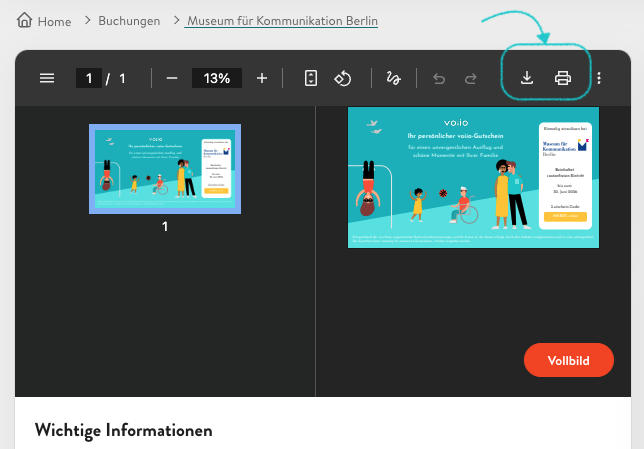Print the voucher PDF
Viewport: 644px width, 449px height.
[563, 78]
